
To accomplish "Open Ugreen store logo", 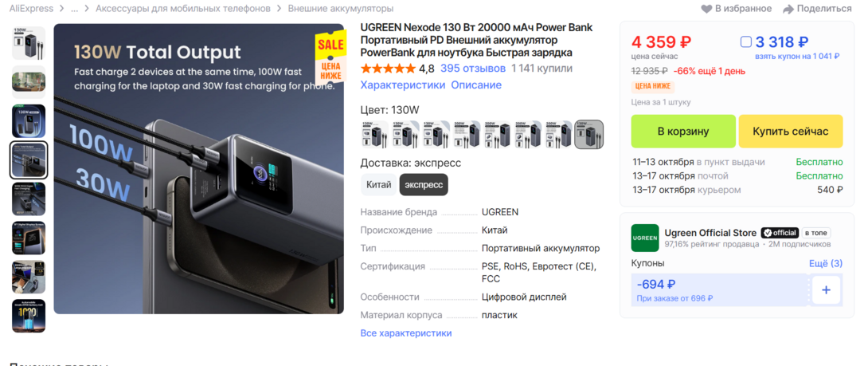I will [x=645, y=238].
